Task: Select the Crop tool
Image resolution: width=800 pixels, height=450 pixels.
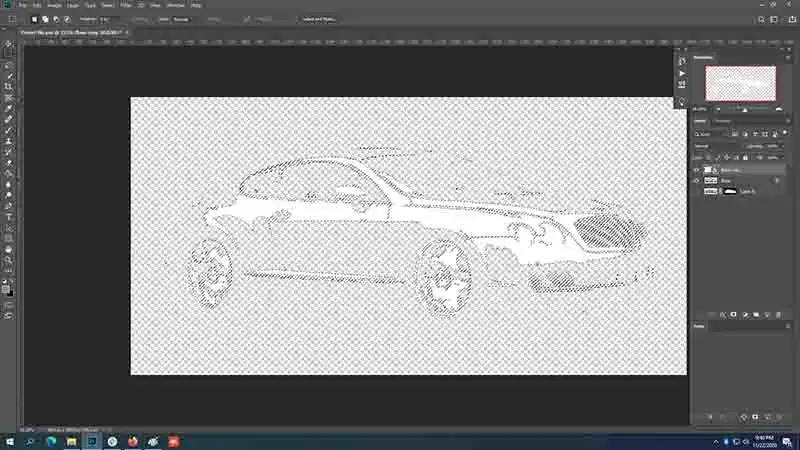Action: click(x=9, y=87)
